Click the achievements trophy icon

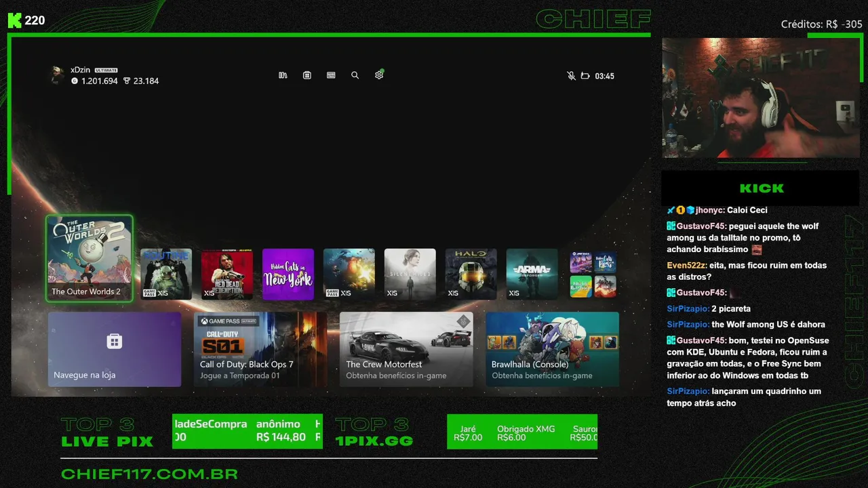pyautogui.click(x=126, y=81)
